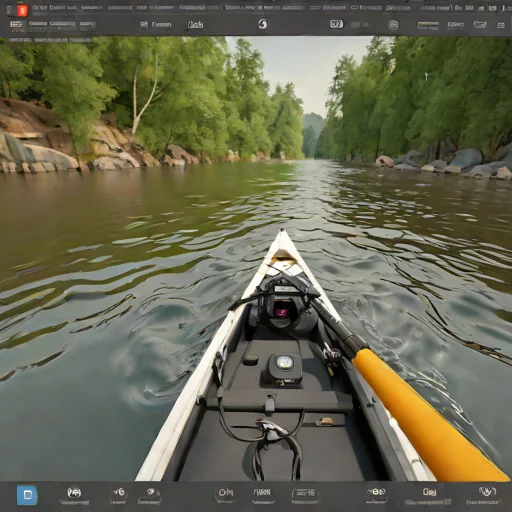The image size is (512, 512).
Task: Click the orange striped icon below the app icon
Action: pyautogui.click(x=16, y=25)
